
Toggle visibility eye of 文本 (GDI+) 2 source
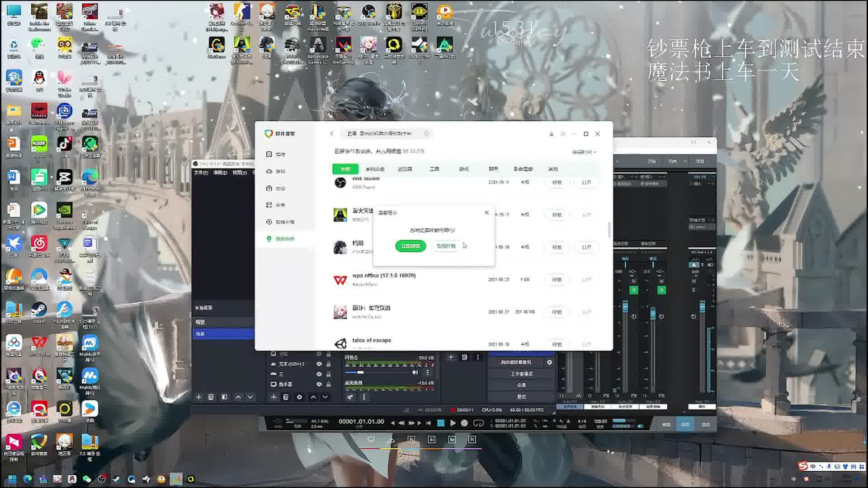tap(319, 364)
